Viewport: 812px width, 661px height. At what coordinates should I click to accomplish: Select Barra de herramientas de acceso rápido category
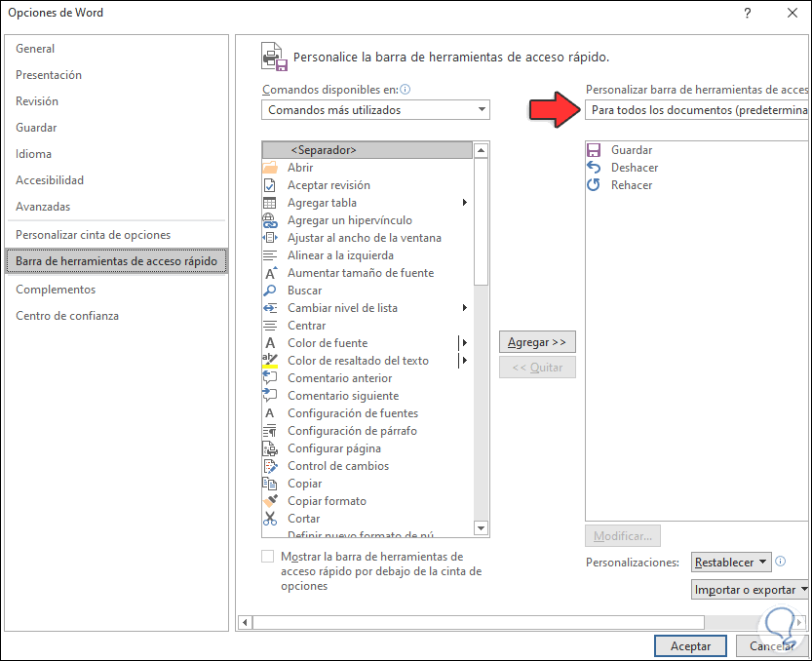click(x=116, y=261)
